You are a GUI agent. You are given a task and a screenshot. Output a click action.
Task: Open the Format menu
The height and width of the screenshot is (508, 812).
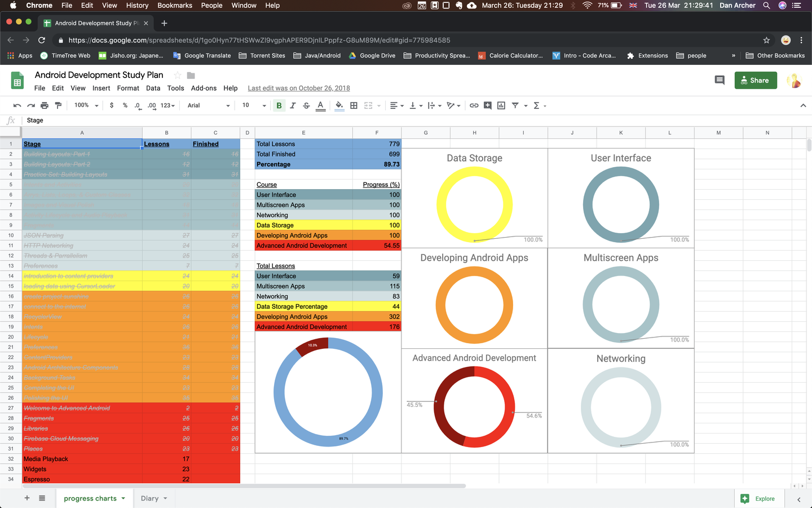click(x=128, y=88)
